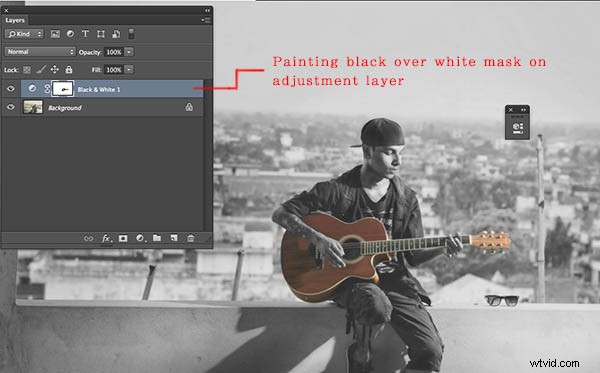600x373 pixels.
Task: Toggle lock transparent pixels
Action: click(27, 70)
